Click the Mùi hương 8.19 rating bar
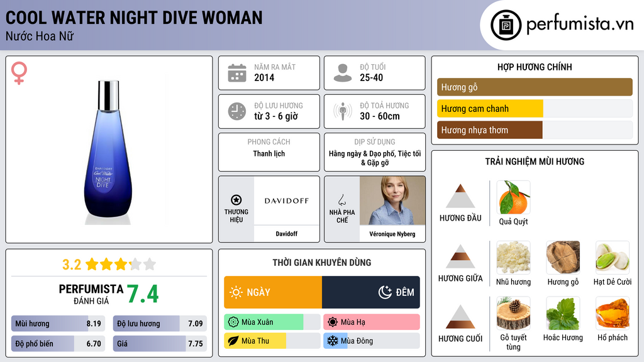 pyautogui.click(x=58, y=324)
